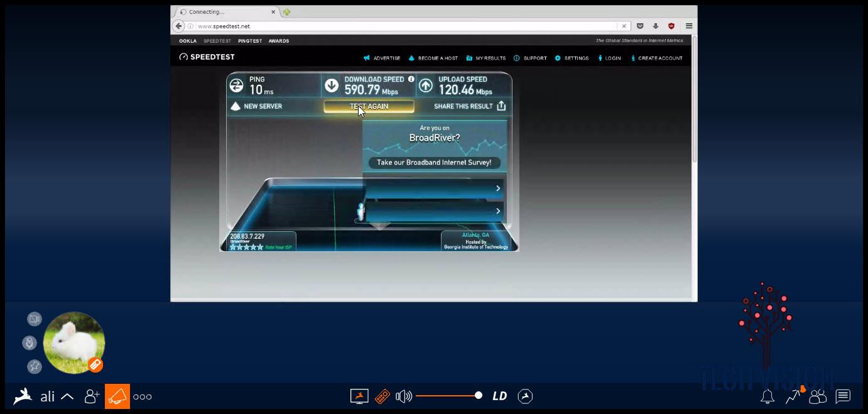Open the AWARDS nav item
The width and height of the screenshot is (868, 414).
point(279,41)
